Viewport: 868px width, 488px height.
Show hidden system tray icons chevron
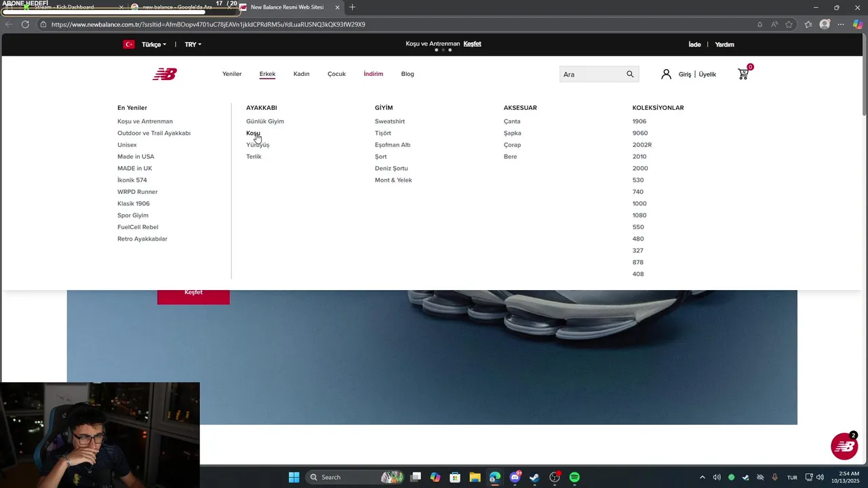[702, 477]
